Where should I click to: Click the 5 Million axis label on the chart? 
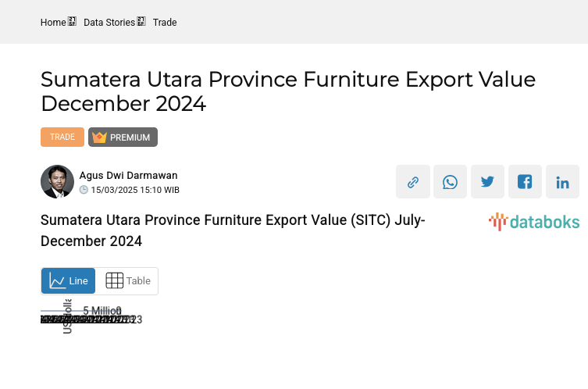[x=102, y=311]
